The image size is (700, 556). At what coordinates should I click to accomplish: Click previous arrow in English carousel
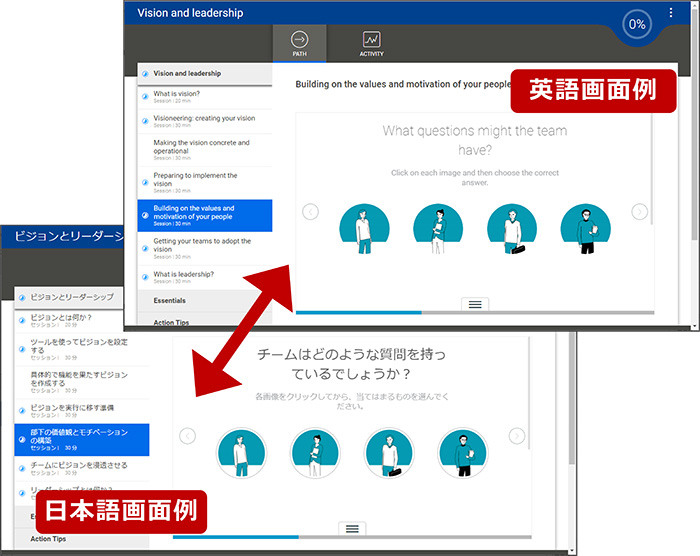point(310,211)
